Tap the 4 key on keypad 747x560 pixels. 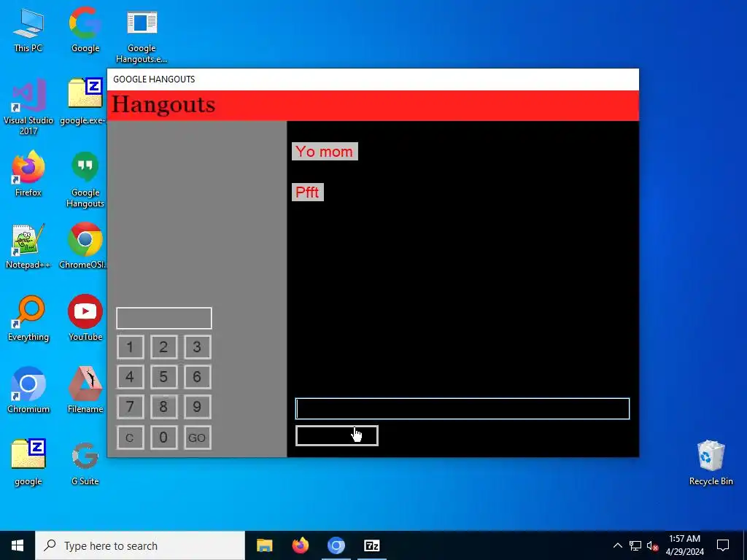click(x=130, y=377)
